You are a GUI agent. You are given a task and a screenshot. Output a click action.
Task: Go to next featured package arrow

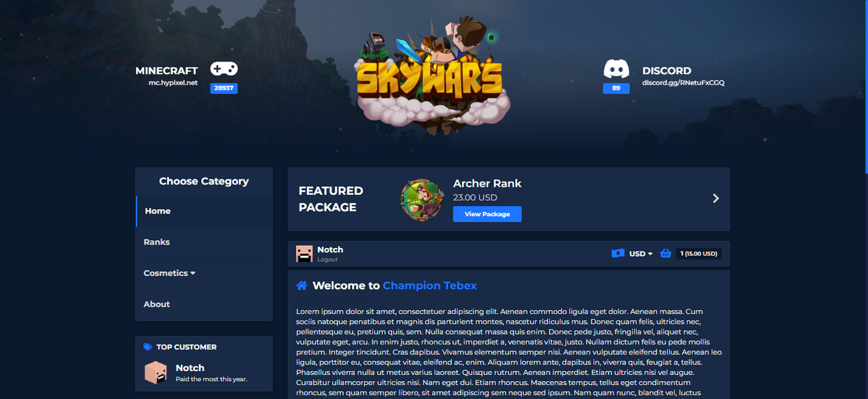click(716, 198)
